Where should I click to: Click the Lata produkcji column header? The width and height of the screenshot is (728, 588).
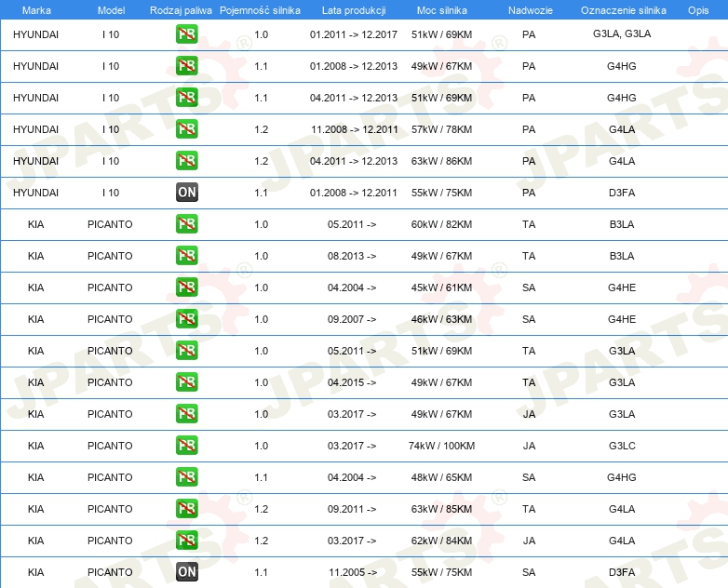[x=354, y=10]
